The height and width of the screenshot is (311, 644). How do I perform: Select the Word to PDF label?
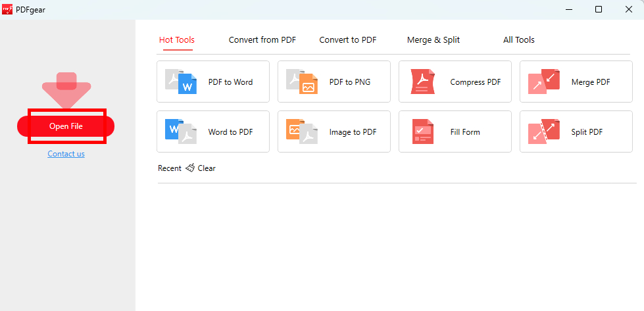point(230,132)
